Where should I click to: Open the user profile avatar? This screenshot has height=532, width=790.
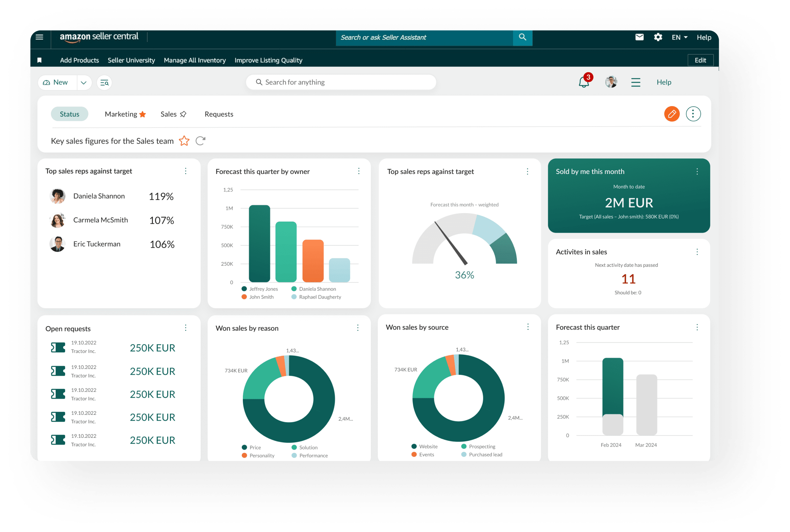pyautogui.click(x=611, y=82)
